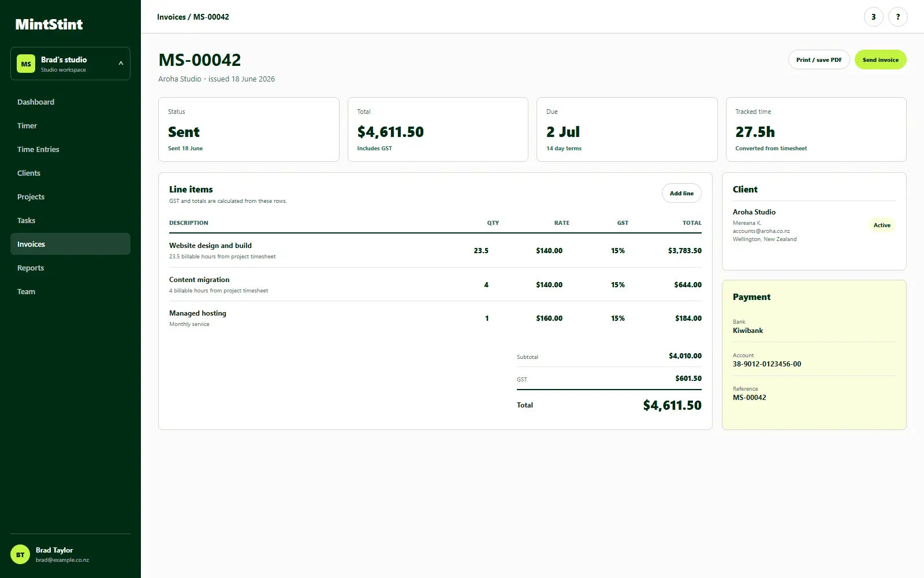Open Clients in the sidebar

tap(70, 173)
